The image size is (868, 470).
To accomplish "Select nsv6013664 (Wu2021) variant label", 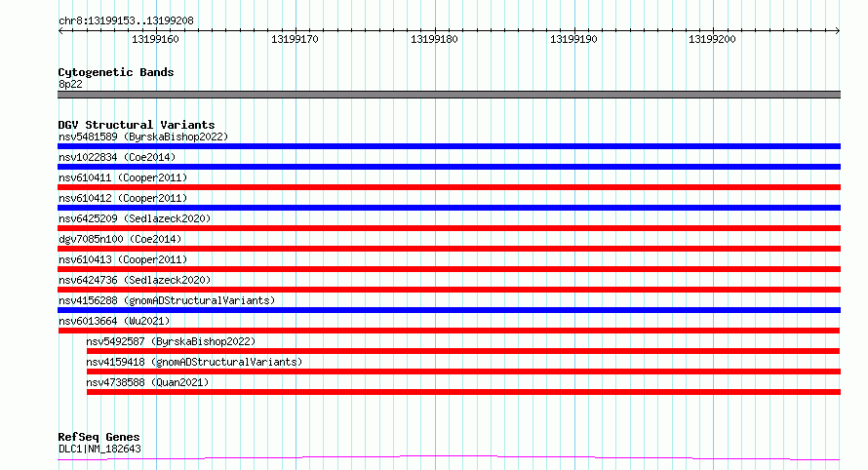I will click(x=114, y=321).
